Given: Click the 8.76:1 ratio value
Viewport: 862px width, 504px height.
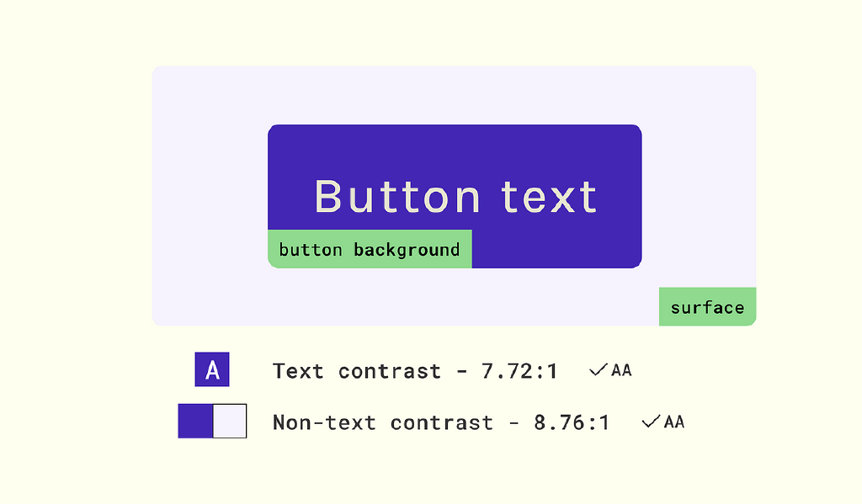Looking at the screenshot, I should pos(572,422).
